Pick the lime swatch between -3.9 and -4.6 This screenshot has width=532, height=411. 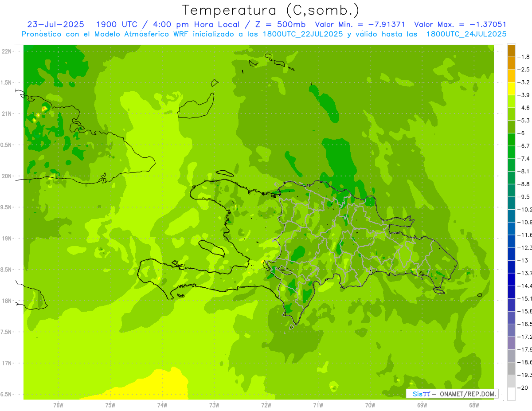coord(511,101)
